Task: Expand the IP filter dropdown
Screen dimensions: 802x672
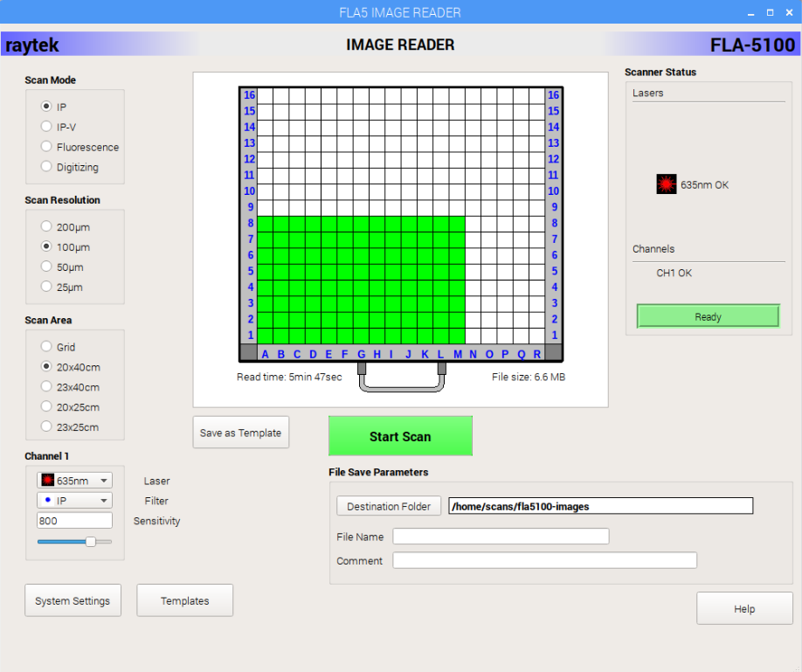Action: (x=105, y=499)
